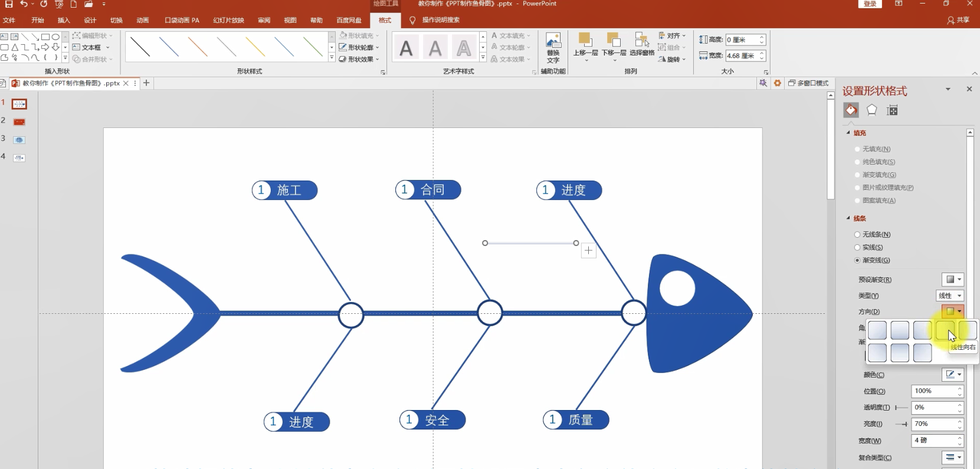Switch to Slide Show (幻灯片放映) tab

click(x=229, y=20)
